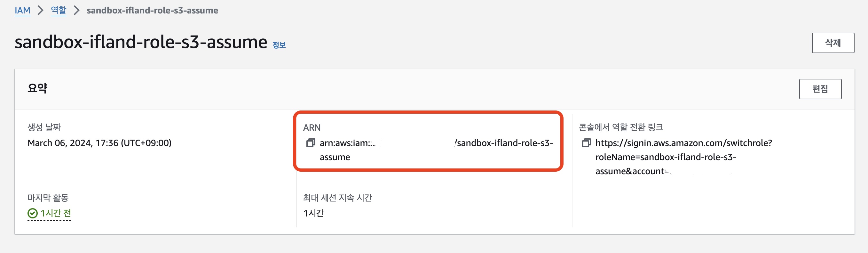Click the switchrole URL text
868x253 pixels.
(684, 157)
